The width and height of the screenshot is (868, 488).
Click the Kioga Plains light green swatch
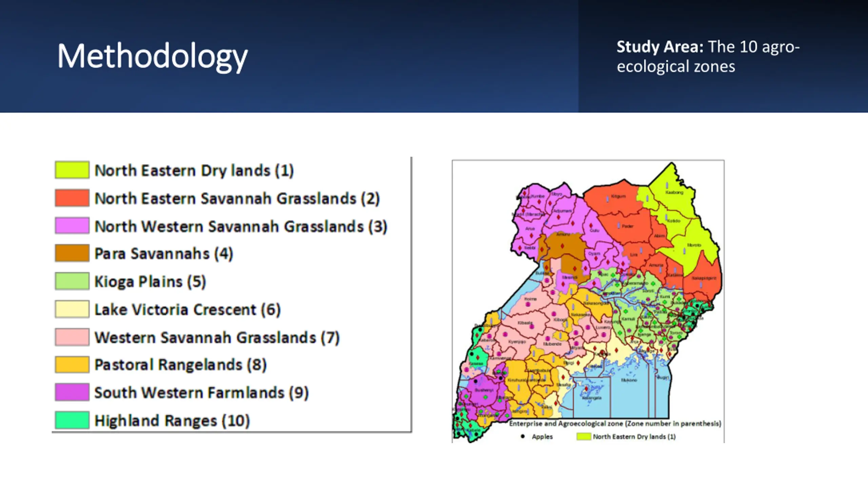click(72, 281)
